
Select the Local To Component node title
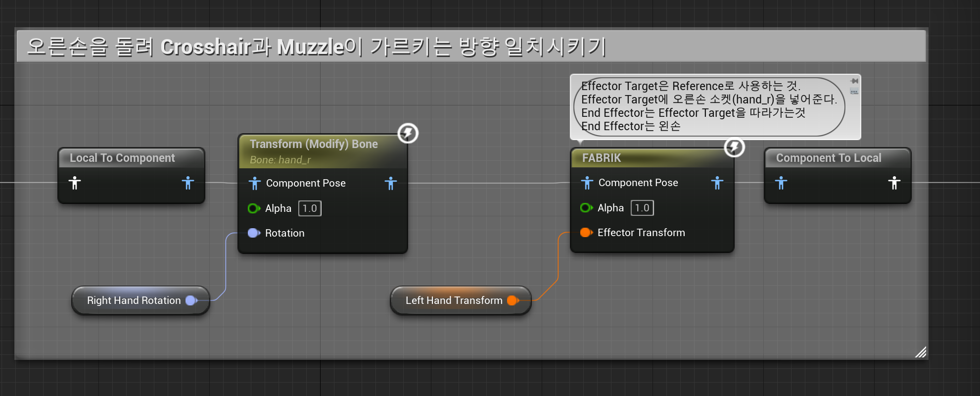pyautogui.click(x=122, y=158)
